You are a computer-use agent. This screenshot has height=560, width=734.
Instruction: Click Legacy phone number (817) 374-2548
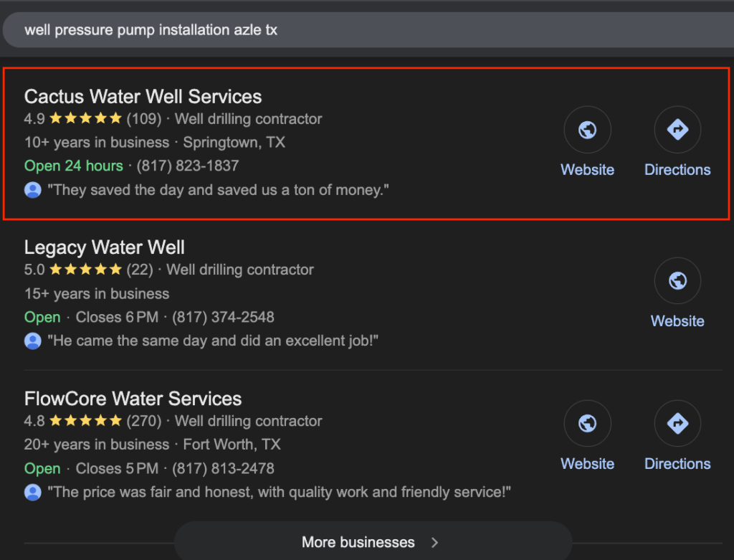pos(224,317)
